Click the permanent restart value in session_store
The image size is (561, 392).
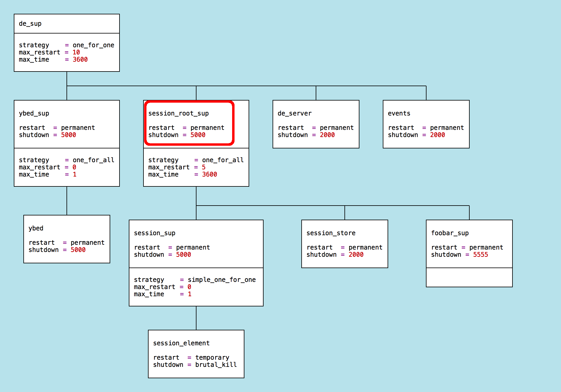point(366,247)
